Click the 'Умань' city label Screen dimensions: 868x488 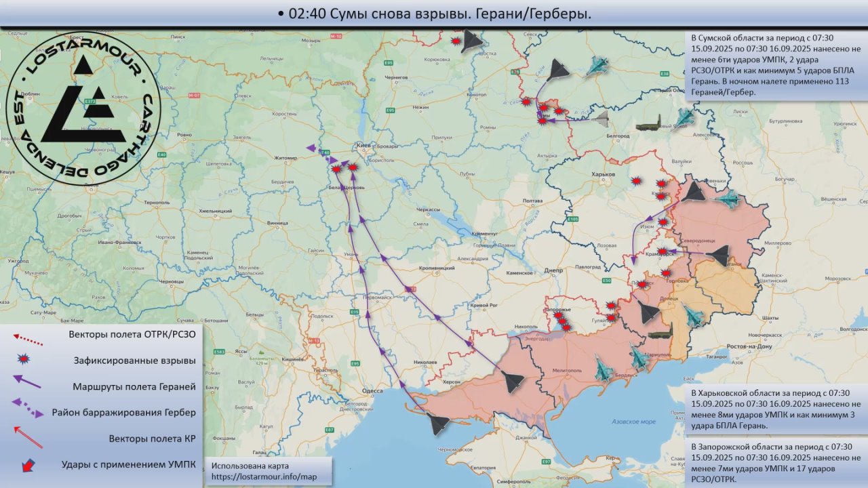351,254
